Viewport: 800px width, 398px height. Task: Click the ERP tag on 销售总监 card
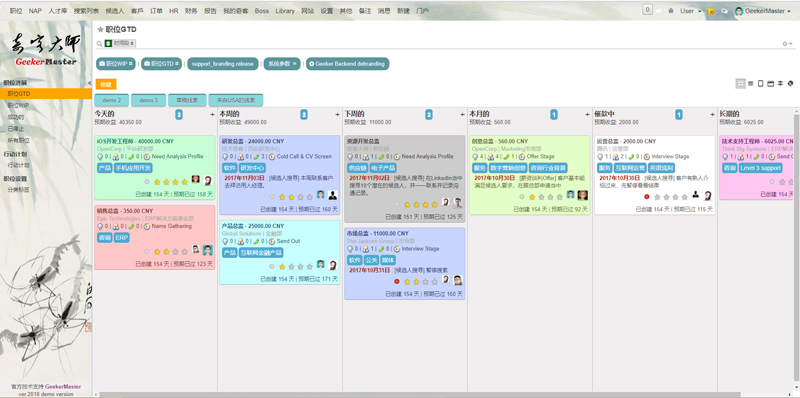(x=121, y=238)
